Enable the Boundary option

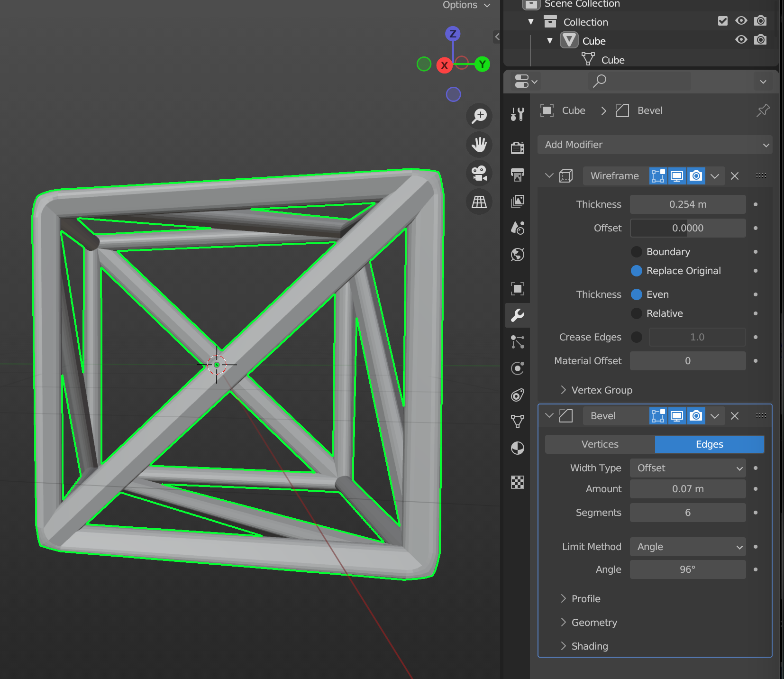[637, 252]
